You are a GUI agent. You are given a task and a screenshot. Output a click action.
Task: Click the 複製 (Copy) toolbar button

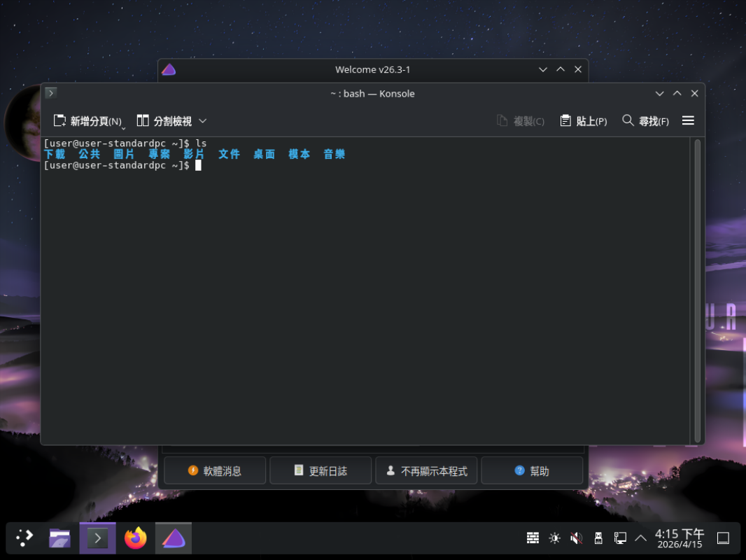click(520, 121)
